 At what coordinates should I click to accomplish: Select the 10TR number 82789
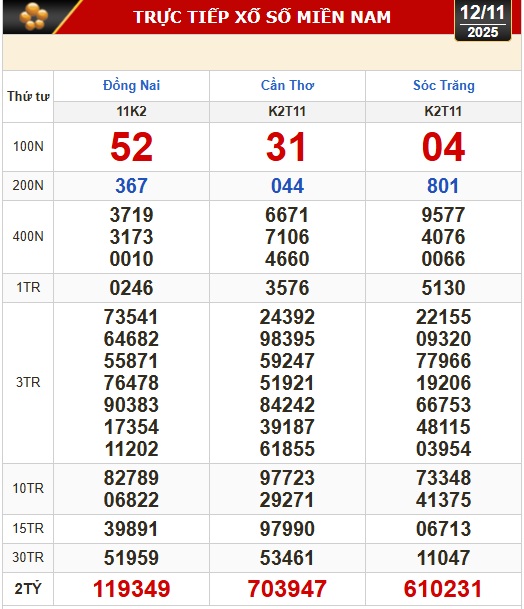point(131,478)
